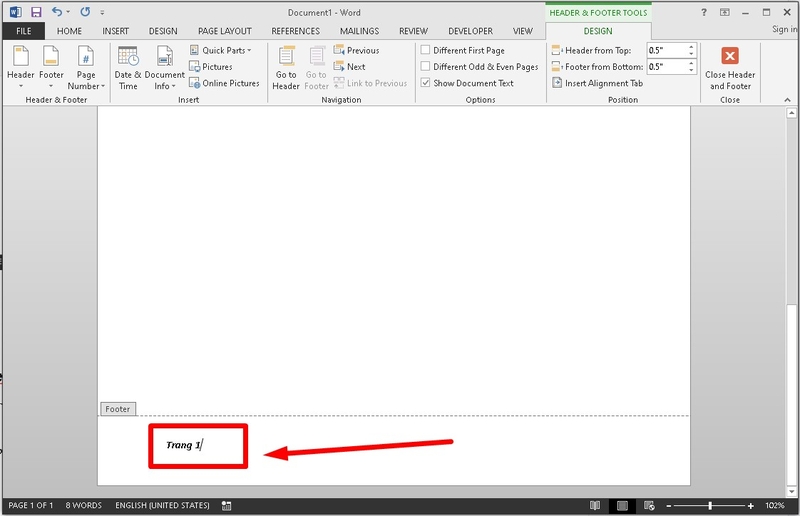This screenshot has width=800, height=516.
Task: Open the PAGE LAYOUT tab
Action: click(225, 31)
